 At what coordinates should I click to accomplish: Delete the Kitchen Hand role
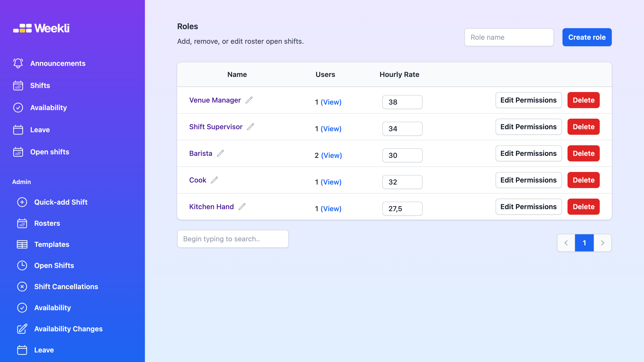point(584,207)
